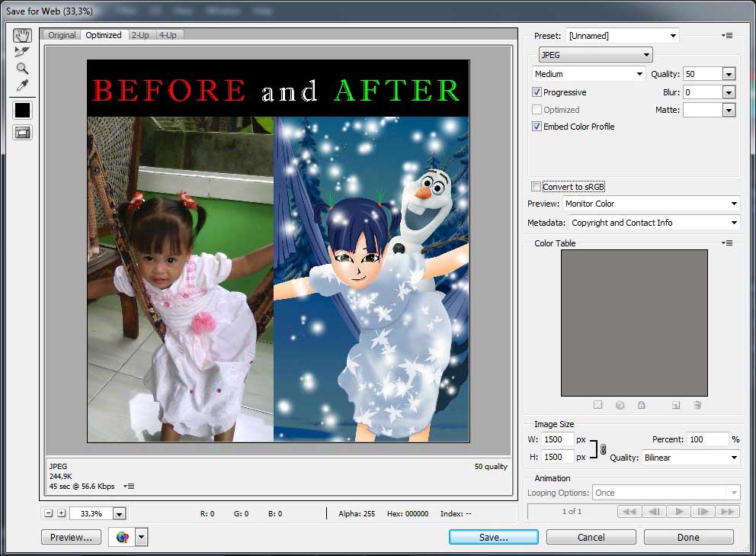Open the zoom level dropdown arrow
This screenshot has width=756, height=556.
[119, 513]
